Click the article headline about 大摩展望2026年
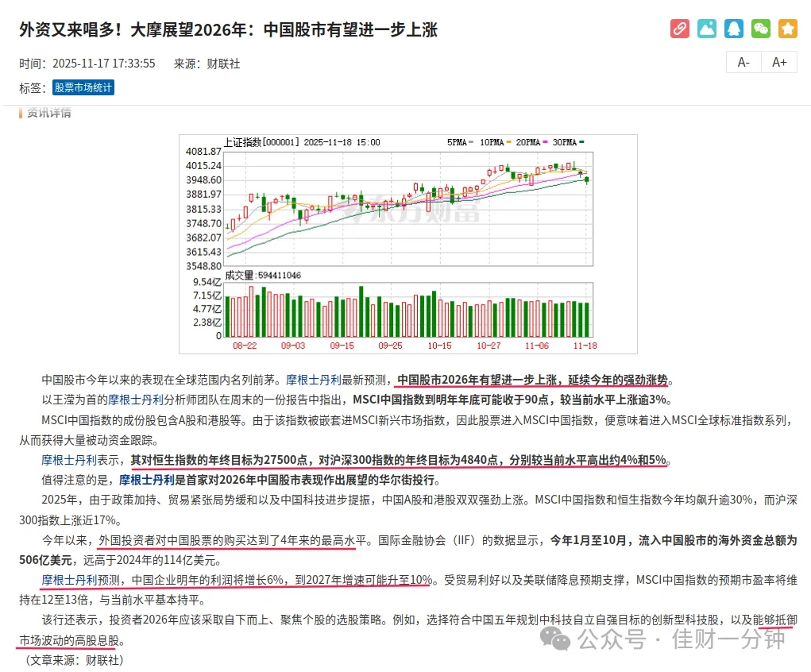The height and width of the screenshot is (672, 811). coord(229,29)
